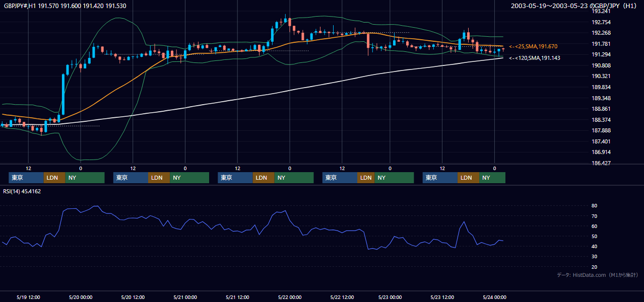The height and width of the screenshot is (302, 644).
Task: Click the 25,SMA,191.670 orange label
Action: [x=533, y=46]
